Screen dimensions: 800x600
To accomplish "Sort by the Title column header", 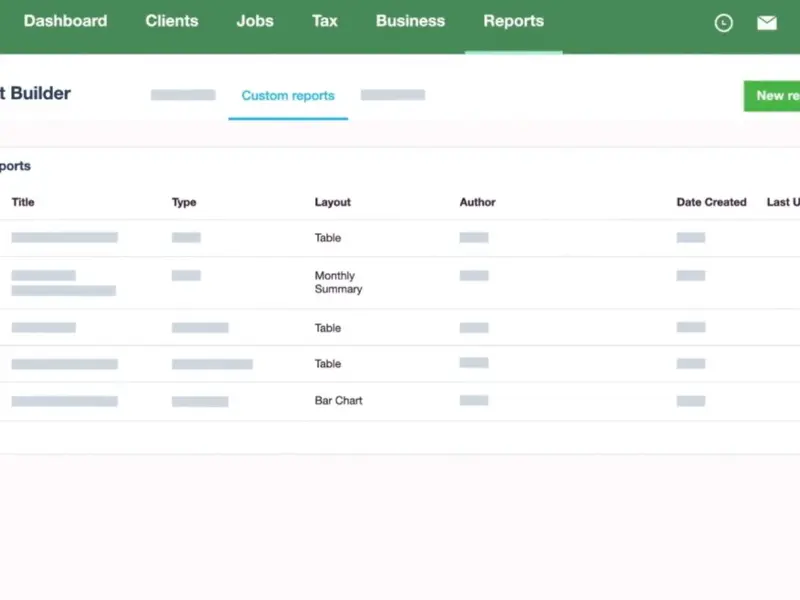I will [23, 202].
